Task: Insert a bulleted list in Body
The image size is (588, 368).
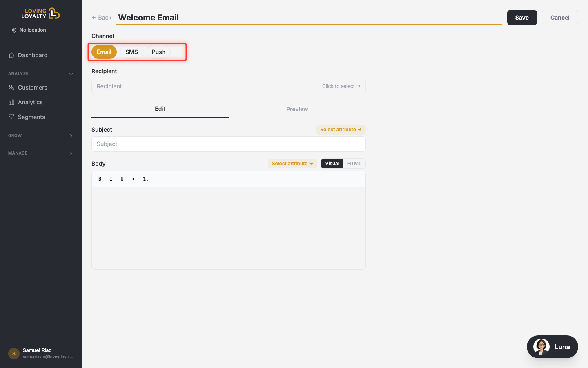Action: pyautogui.click(x=133, y=179)
